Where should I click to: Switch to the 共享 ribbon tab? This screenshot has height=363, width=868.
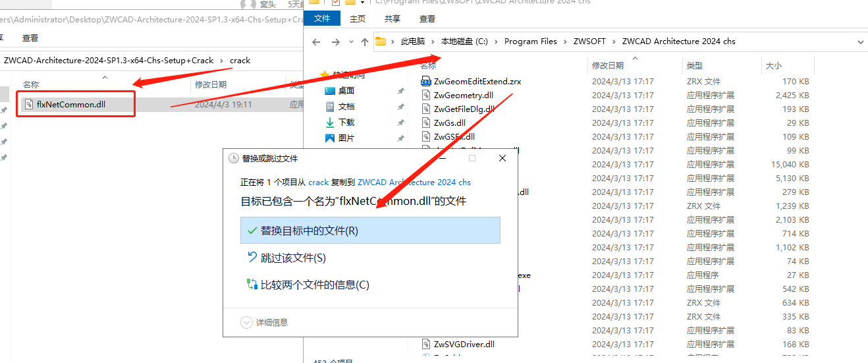(393, 19)
